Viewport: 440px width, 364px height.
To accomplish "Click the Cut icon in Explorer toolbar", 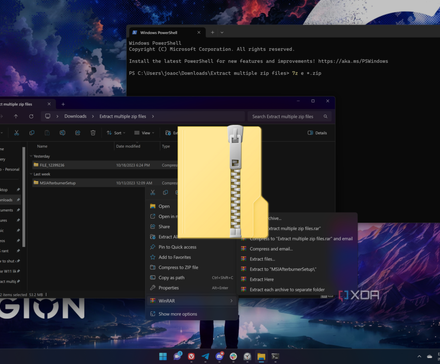I will coord(16,133).
